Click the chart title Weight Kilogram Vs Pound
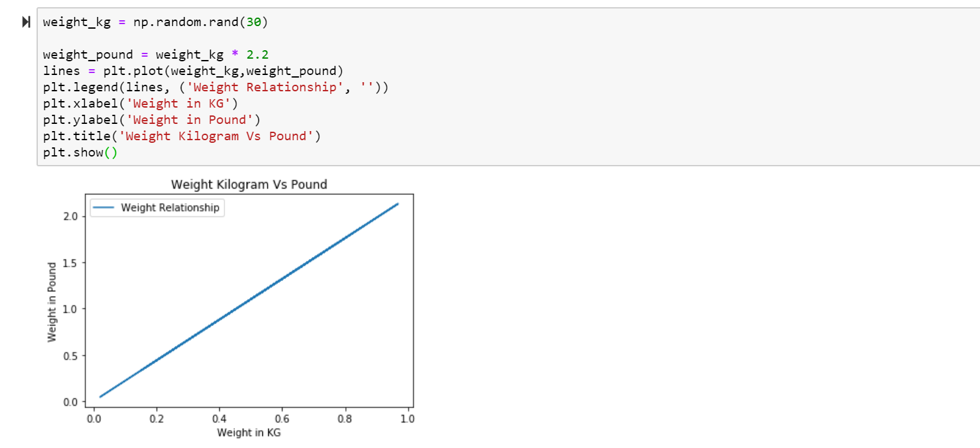The height and width of the screenshot is (448, 980). point(249,185)
